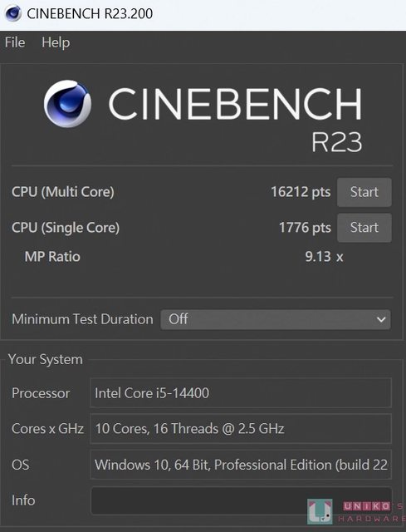This screenshot has height=532, width=406.
Task: Click the Your System section heading
Action: coord(46,359)
